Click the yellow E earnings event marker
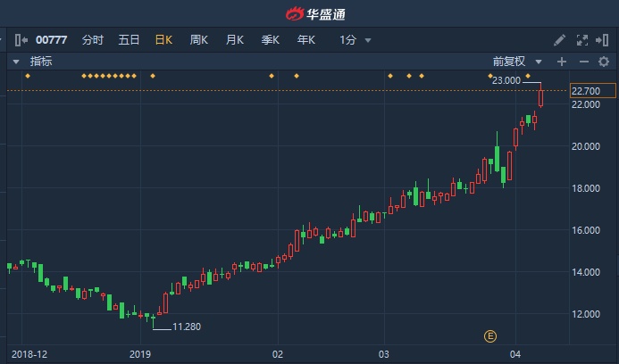The image size is (619, 364). 489,336
